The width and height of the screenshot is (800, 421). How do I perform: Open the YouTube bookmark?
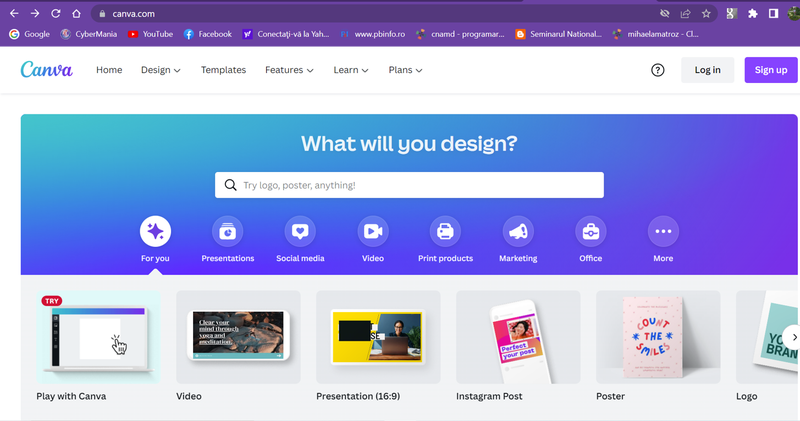point(151,34)
